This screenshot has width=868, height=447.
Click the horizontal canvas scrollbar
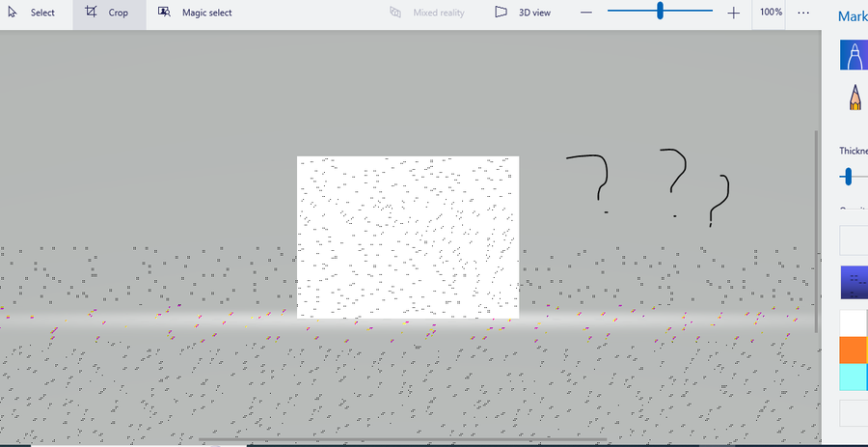[402, 440]
